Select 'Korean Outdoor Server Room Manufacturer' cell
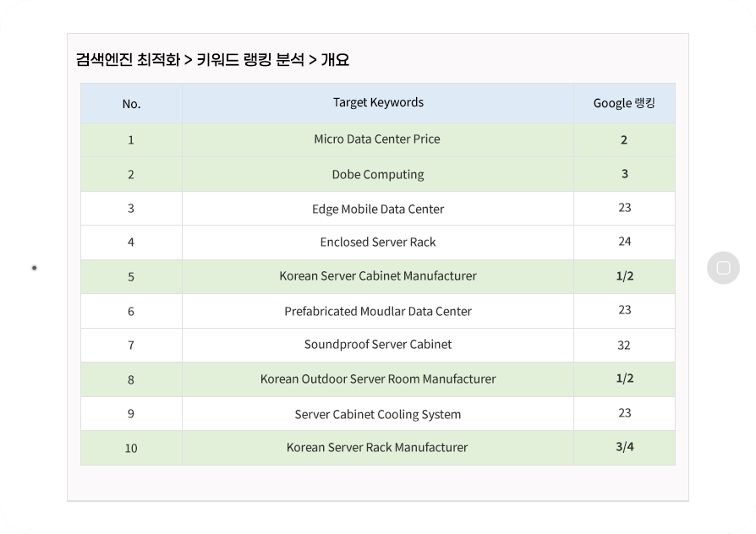756x534 pixels. [378, 379]
